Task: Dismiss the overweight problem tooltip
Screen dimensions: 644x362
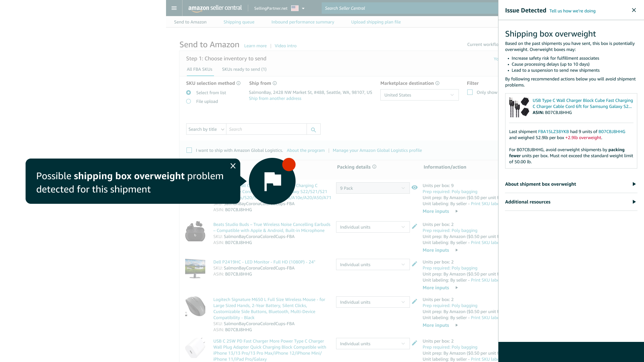Action: click(233, 166)
